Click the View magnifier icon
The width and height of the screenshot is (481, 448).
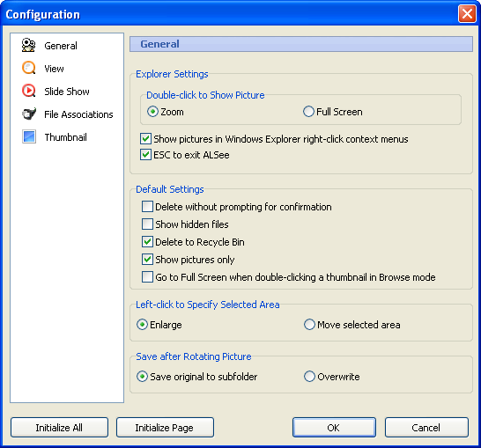[x=29, y=68]
